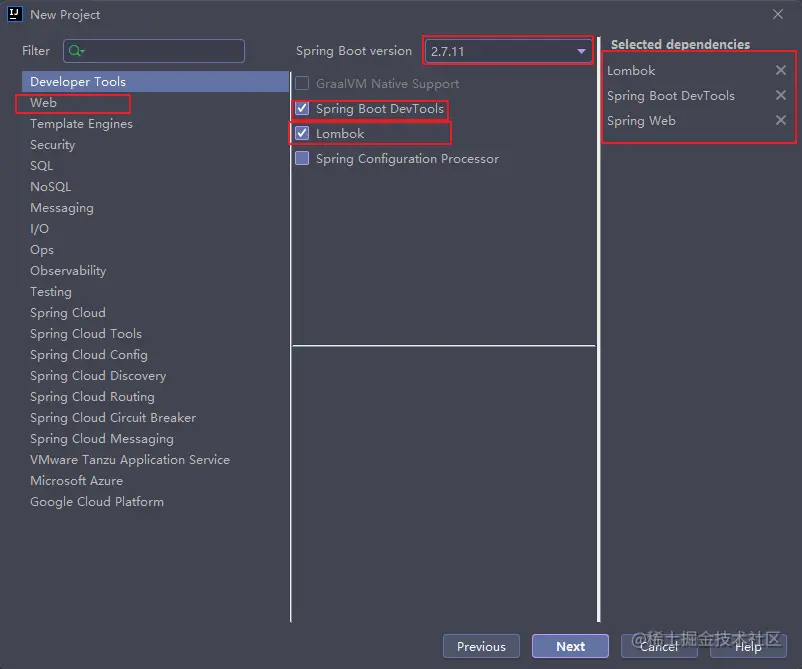Click the Cancel button

point(659,646)
